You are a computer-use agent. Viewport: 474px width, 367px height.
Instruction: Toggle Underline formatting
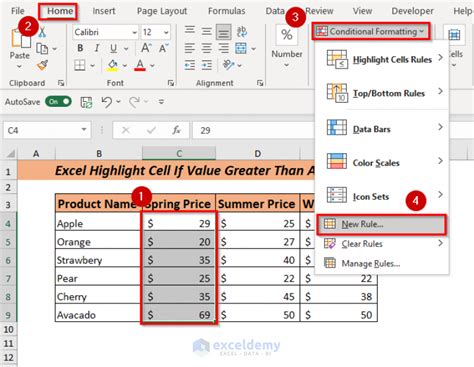pyautogui.click(x=113, y=49)
